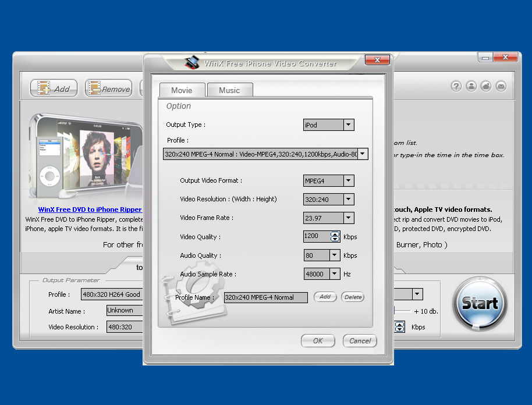Click the Artist Name Unknown field in the main window
Image resolution: width=532 pixels, height=405 pixels.
click(125, 310)
